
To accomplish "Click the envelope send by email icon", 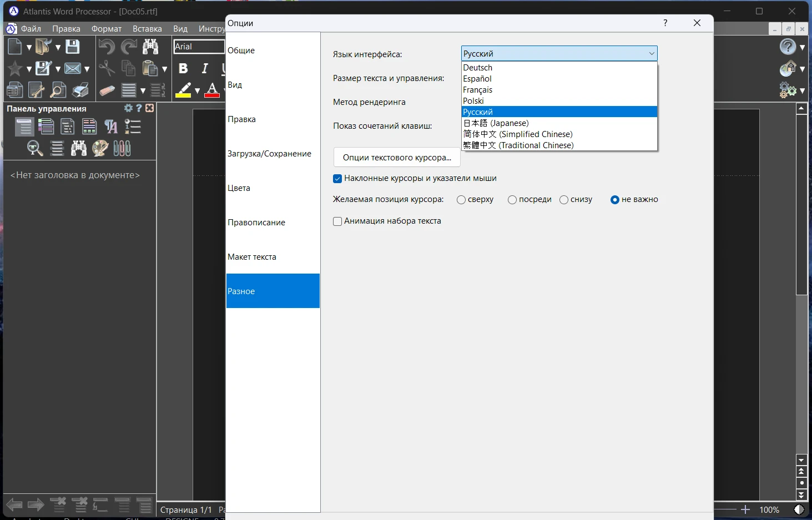I will (x=72, y=68).
